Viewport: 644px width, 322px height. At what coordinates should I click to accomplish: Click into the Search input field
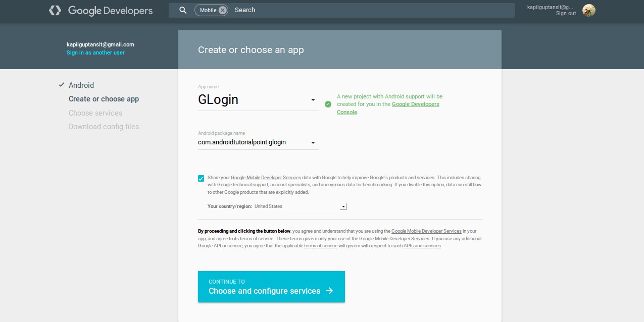372,10
